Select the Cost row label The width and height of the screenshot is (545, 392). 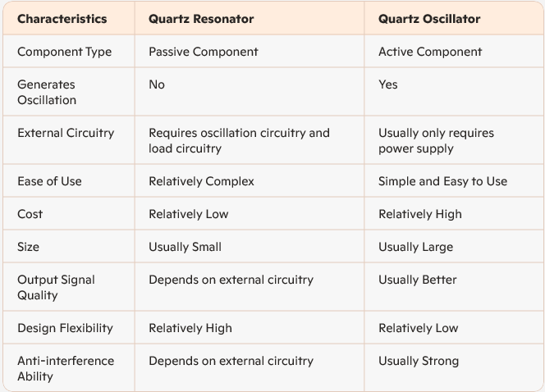click(x=30, y=214)
